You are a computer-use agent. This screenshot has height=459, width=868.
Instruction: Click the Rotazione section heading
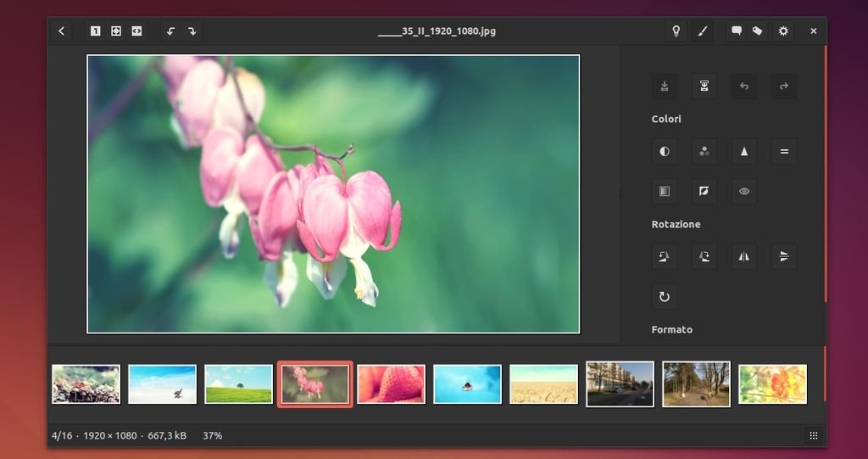pyautogui.click(x=676, y=225)
